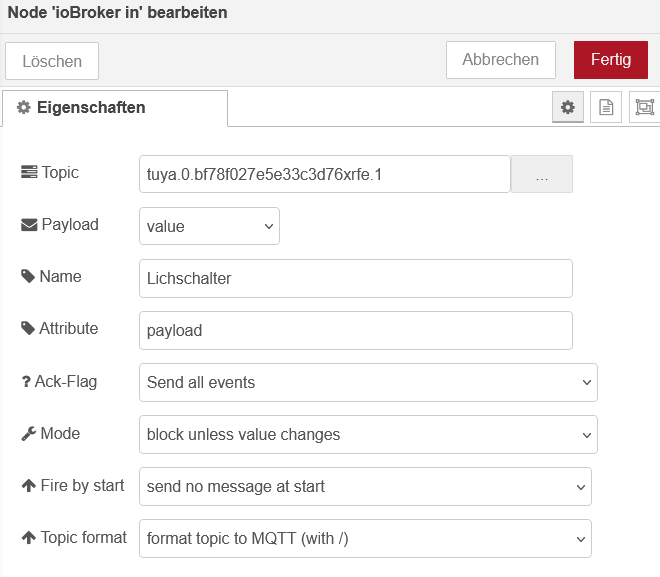This screenshot has width=660, height=577.
Task: Click the Topic list icon
Action: pos(29,172)
